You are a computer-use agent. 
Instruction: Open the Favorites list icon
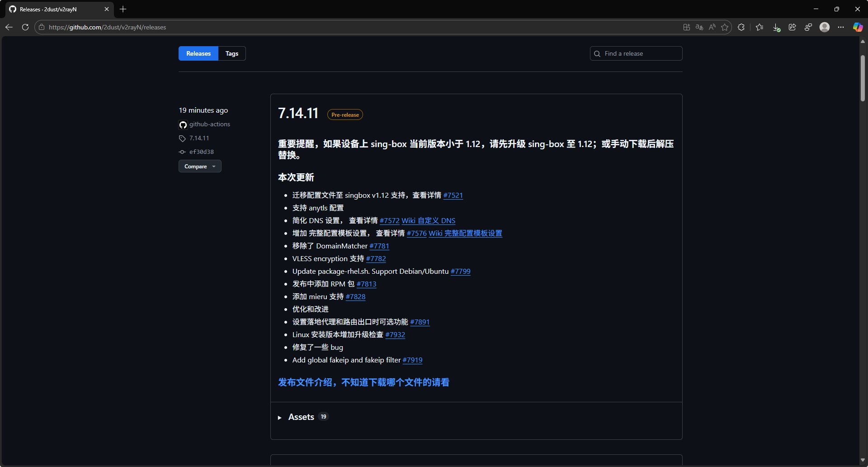[x=759, y=27]
